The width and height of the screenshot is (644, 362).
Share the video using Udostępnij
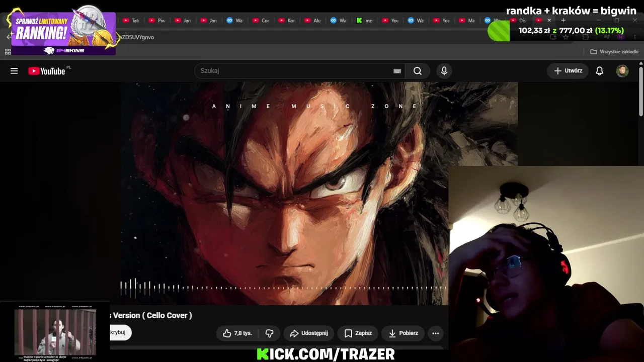click(x=309, y=333)
